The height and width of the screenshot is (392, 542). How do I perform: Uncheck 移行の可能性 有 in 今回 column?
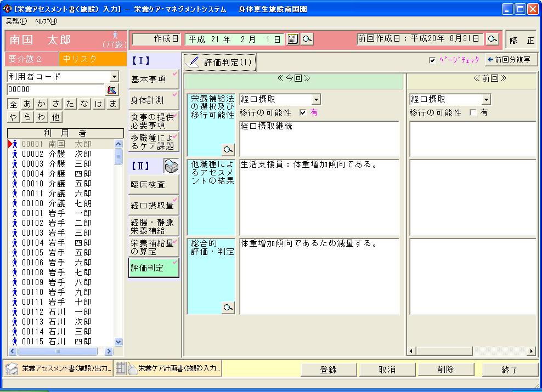coord(303,112)
